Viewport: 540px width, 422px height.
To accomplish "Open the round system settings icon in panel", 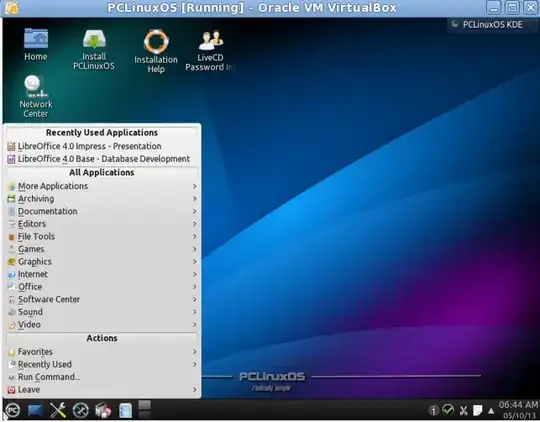I will click(x=81, y=410).
